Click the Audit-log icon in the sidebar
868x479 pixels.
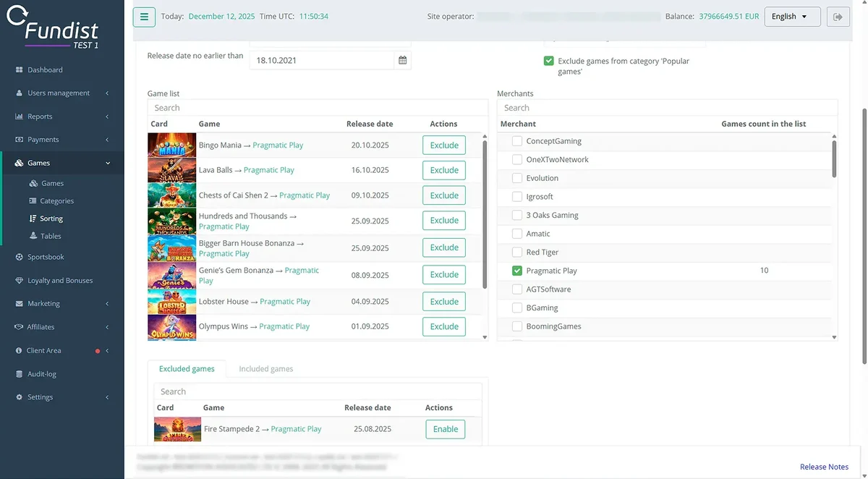(20, 374)
